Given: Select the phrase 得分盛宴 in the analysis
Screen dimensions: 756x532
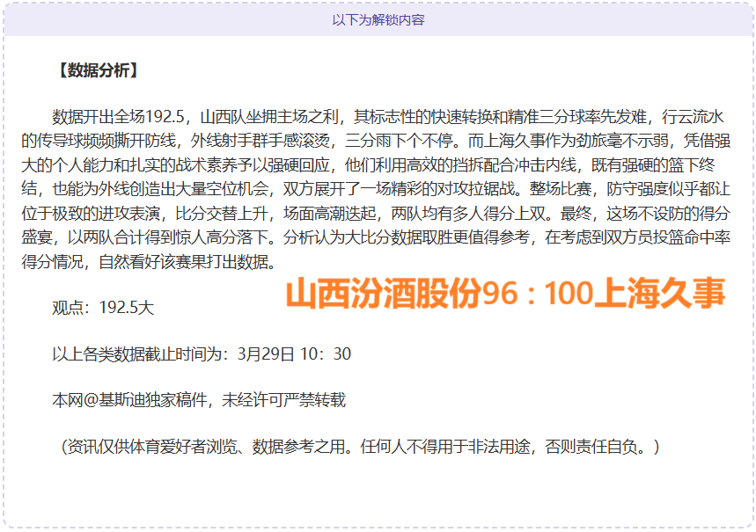Looking at the screenshot, I should [53, 236].
